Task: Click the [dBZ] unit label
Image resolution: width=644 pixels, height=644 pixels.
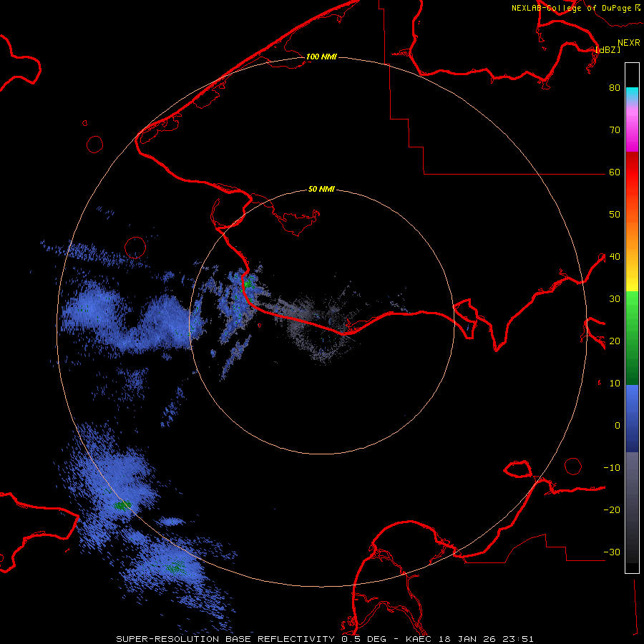Action: (608, 49)
